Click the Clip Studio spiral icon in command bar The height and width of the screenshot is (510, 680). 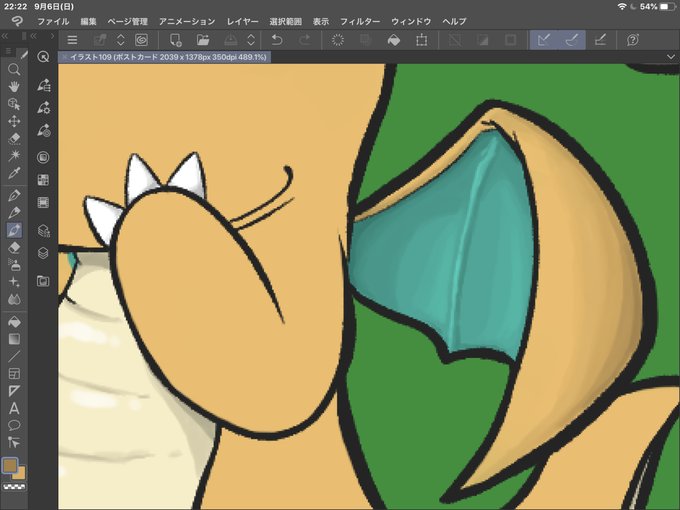pos(141,40)
